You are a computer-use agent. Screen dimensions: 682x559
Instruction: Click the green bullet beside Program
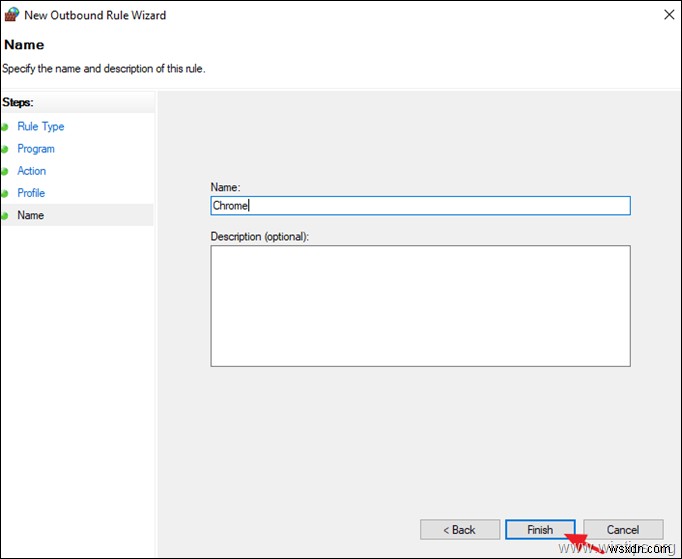(x=5, y=150)
